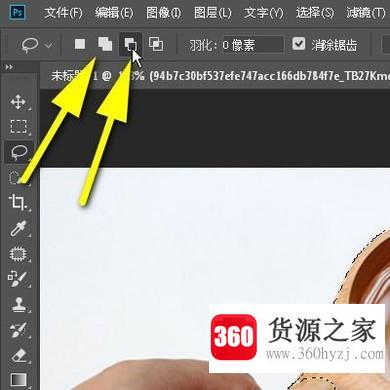Screen dimensions: 390x390
Task: Open the 选择(S) menu
Action: pos(315,13)
